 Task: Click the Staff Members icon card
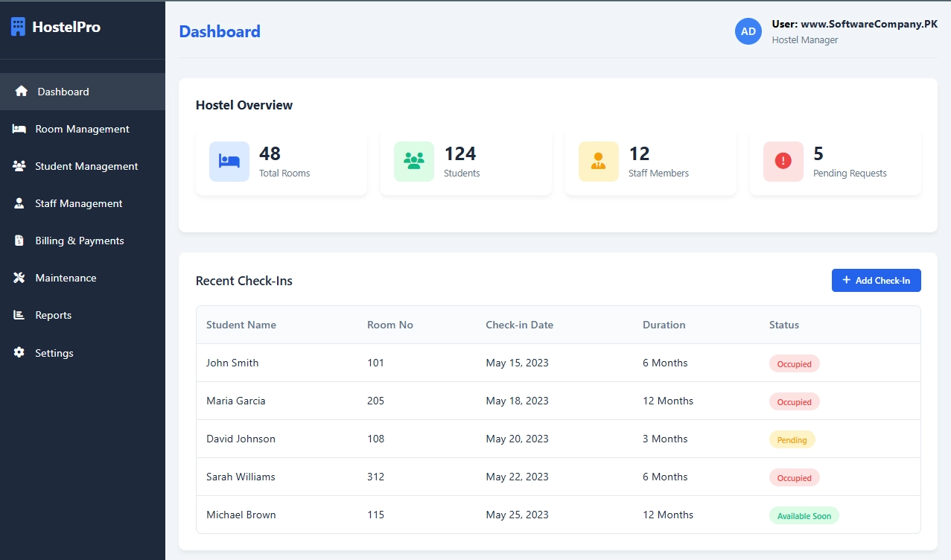click(598, 161)
